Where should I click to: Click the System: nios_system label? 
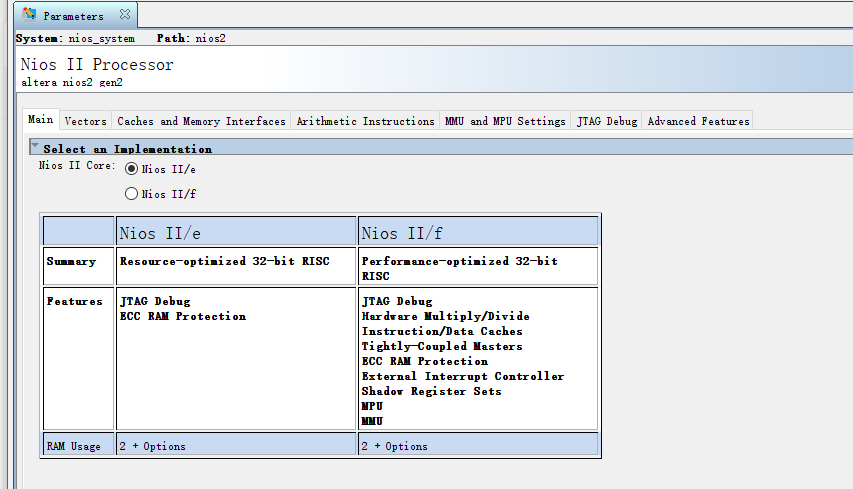[75, 39]
